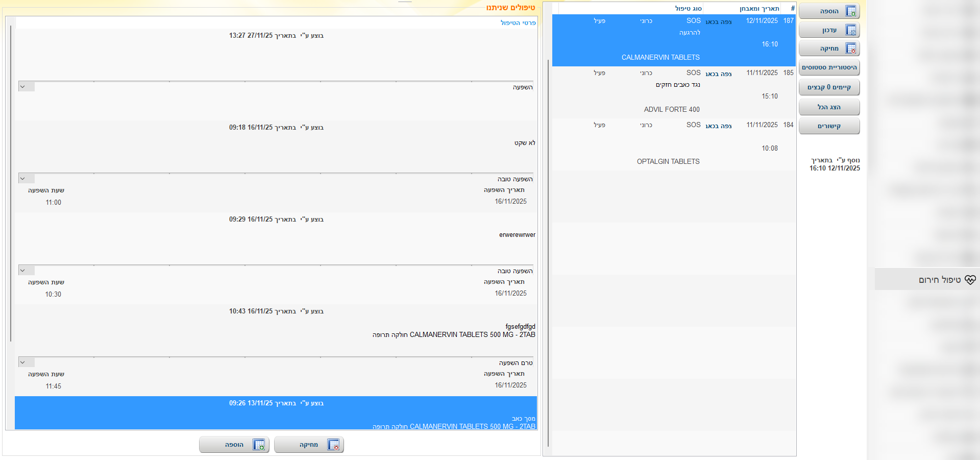
Task: Click the vertical scrollbar of the treatments list
Action: tap(548, 255)
